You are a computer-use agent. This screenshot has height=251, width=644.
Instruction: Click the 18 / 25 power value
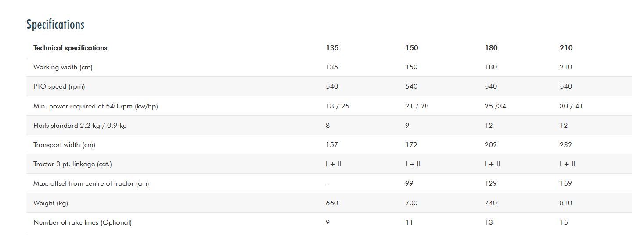click(x=338, y=106)
